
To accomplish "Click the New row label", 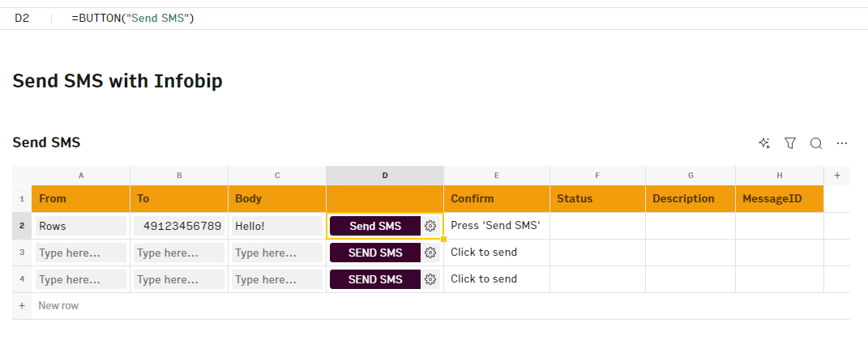I will 58,305.
